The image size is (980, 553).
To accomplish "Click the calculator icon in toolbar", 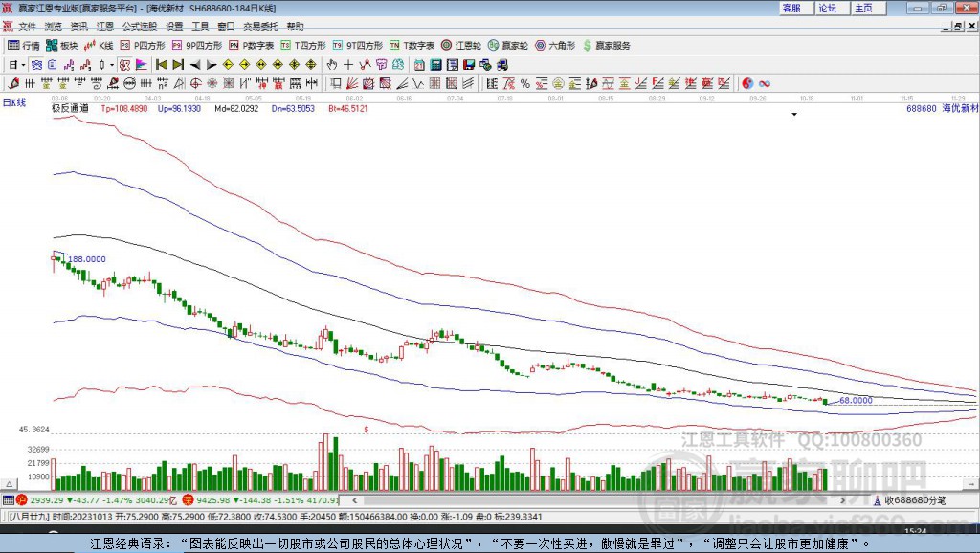I will coord(435,65).
